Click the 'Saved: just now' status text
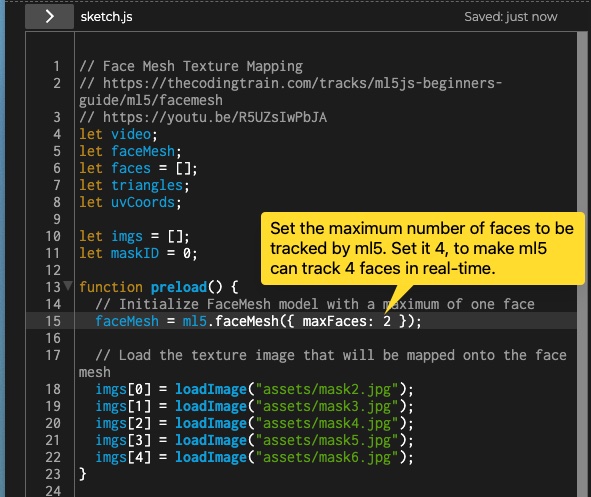The width and height of the screenshot is (591, 497). 511,17
